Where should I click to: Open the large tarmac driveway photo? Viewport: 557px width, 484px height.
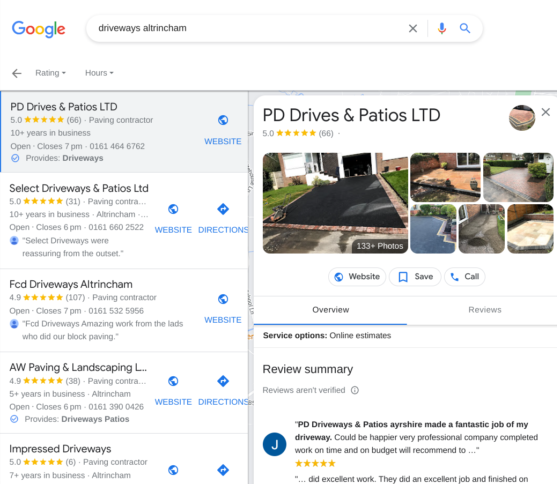pyautogui.click(x=335, y=203)
